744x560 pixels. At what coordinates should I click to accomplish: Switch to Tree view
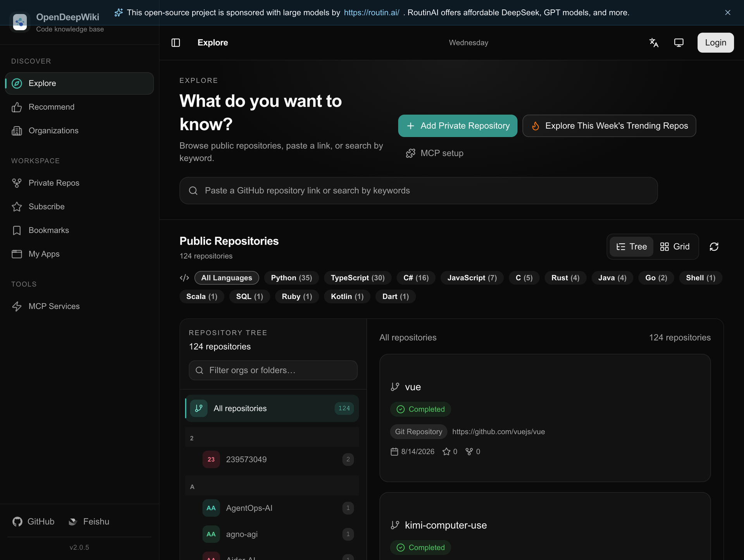[x=631, y=246]
